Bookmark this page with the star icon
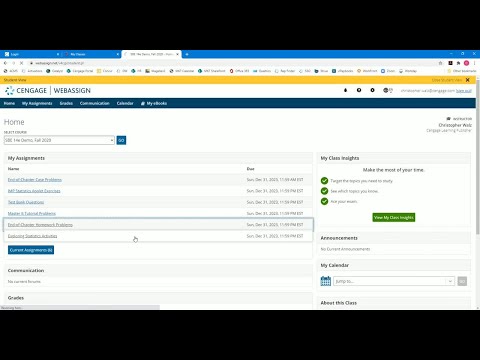The image size is (480, 360). click(440, 63)
